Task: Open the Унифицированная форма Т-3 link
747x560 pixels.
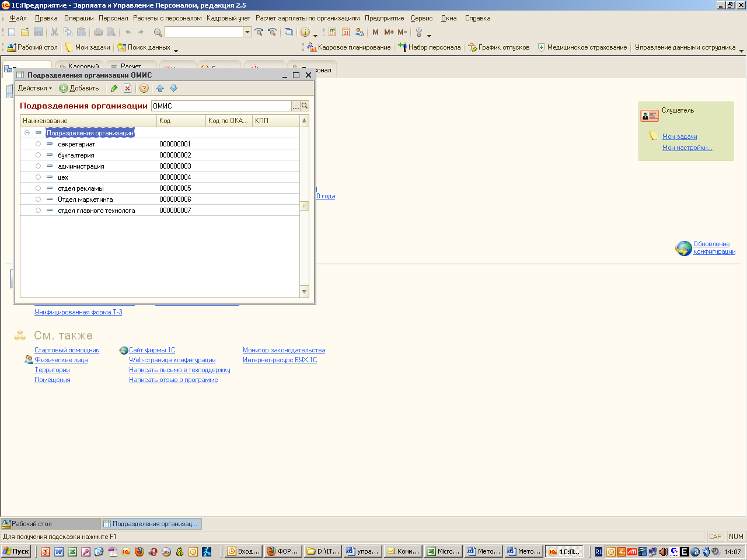Action: 78,312
